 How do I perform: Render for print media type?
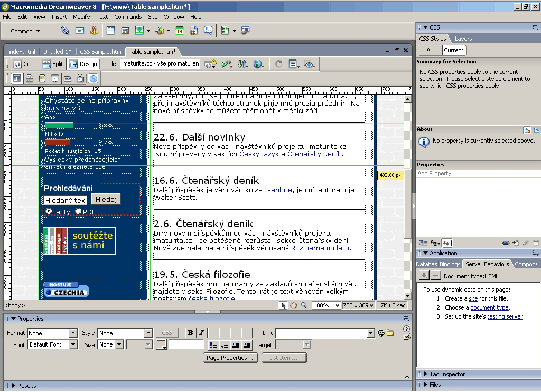click(30, 79)
